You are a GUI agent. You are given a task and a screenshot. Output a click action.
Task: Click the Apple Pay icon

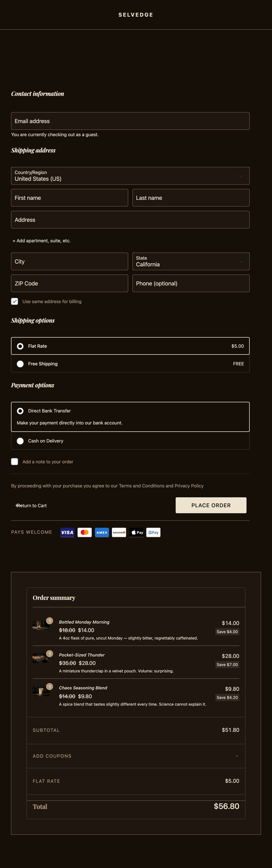coord(136,532)
